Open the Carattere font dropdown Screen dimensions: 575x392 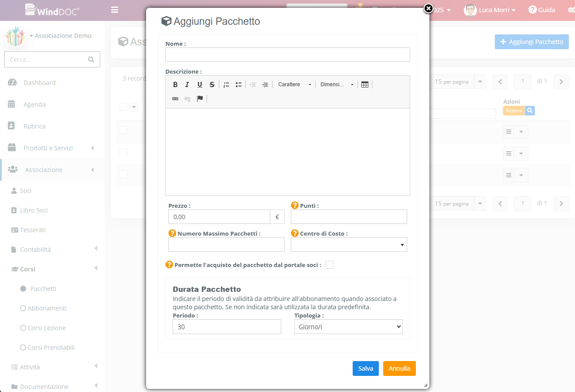[x=295, y=84]
